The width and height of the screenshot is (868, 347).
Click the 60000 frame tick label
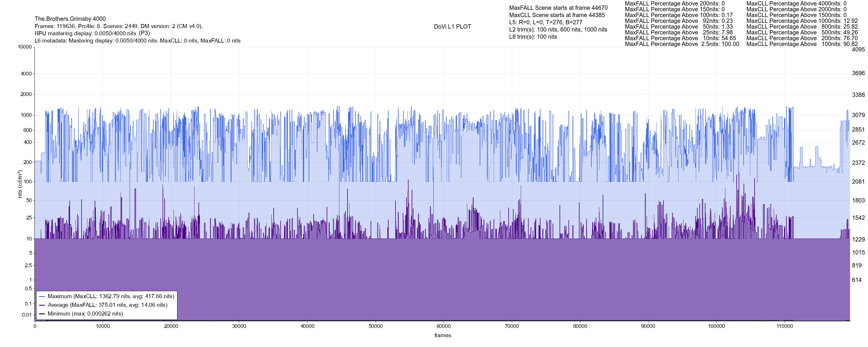pos(444,326)
